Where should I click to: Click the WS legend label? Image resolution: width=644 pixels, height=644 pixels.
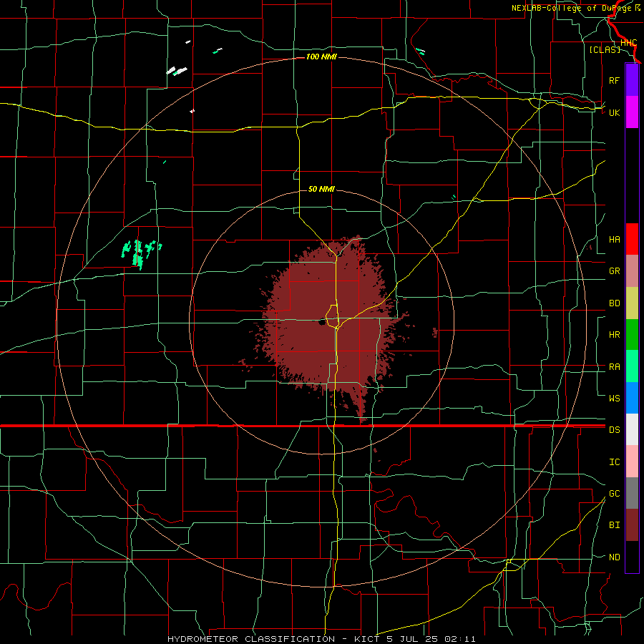[x=614, y=398]
